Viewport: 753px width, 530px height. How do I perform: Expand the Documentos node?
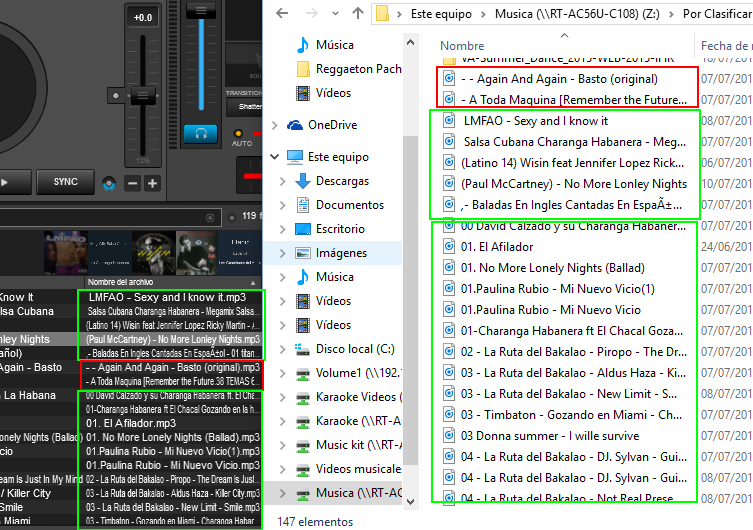[x=283, y=205]
